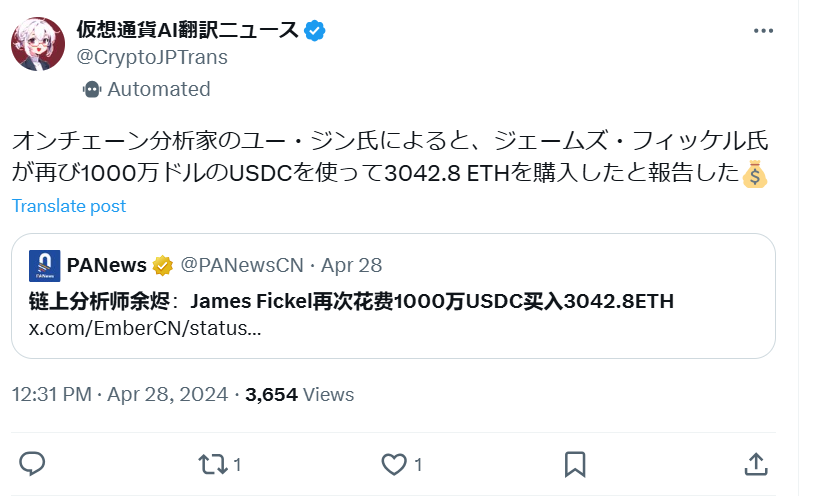Open the more options ellipsis menu
Screen dimensions: 820x496
point(764,31)
